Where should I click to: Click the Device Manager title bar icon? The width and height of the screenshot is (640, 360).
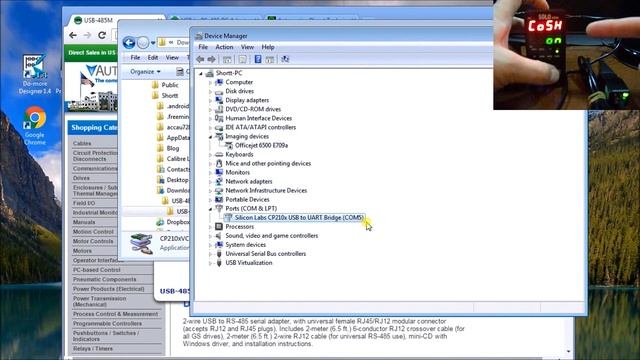coord(199,36)
